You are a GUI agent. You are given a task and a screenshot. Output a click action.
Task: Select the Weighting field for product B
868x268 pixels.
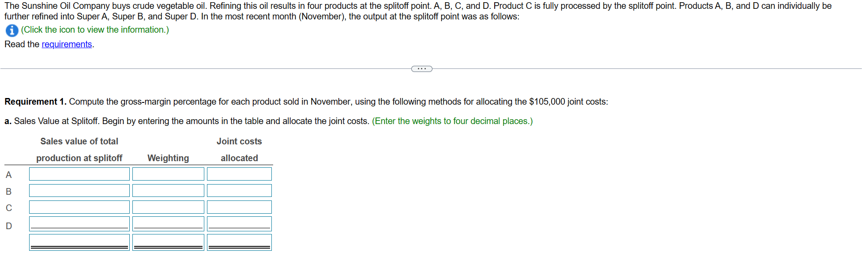(168, 190)
